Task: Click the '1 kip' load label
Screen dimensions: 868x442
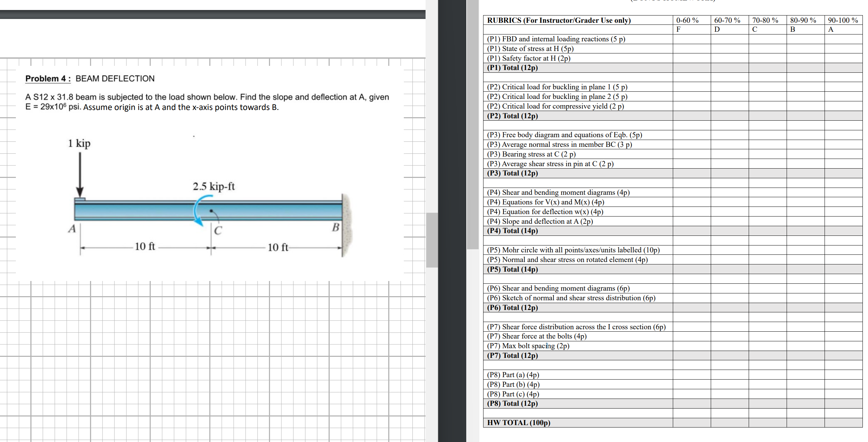Action: pyautogui.click(x=79, y=143)
